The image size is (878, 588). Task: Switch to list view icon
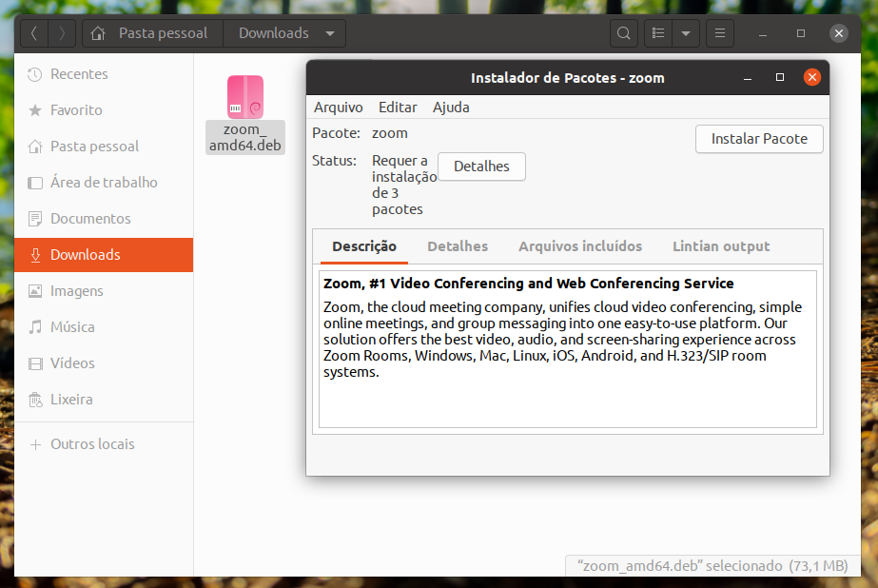pos(658,33)
